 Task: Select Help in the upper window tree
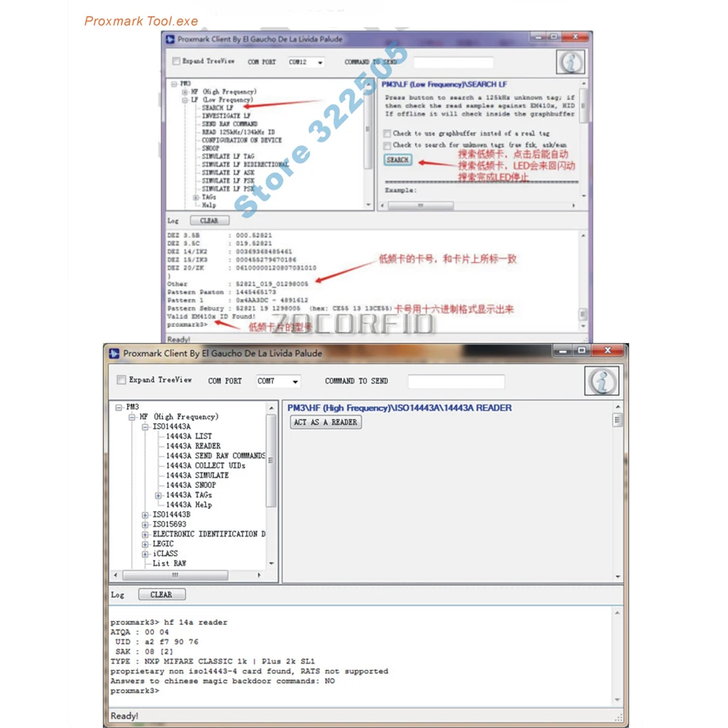pos(209,205)
